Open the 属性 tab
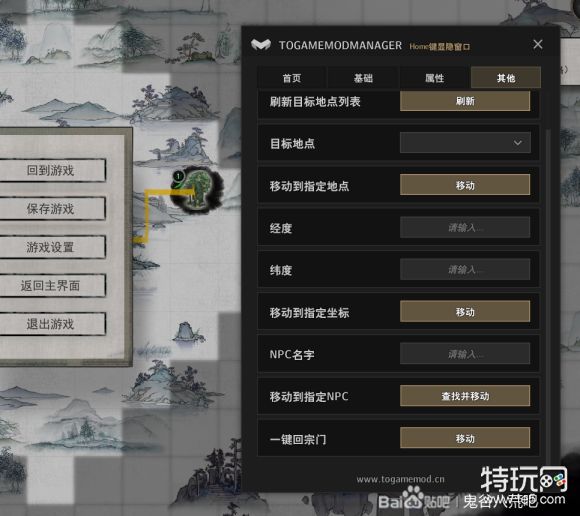The height and width of the screenshot is (516, 580). [435, 78]
